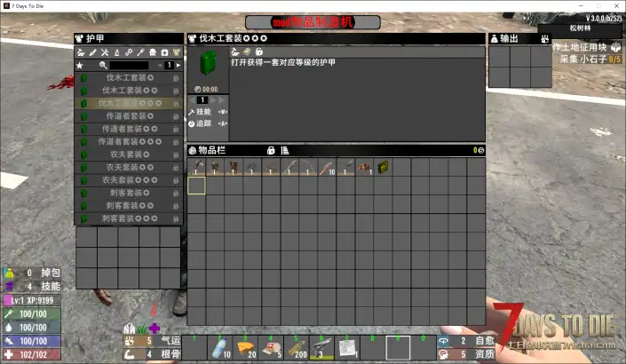Select recipe 伐木工套装 two stars
Image resolution: width=626 pixels, height=364 pixels.
click(x=129, y=91)
